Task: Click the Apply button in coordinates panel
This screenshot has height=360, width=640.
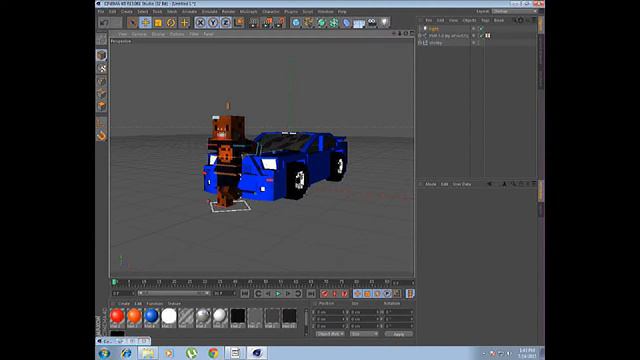Action: (398, 334)
